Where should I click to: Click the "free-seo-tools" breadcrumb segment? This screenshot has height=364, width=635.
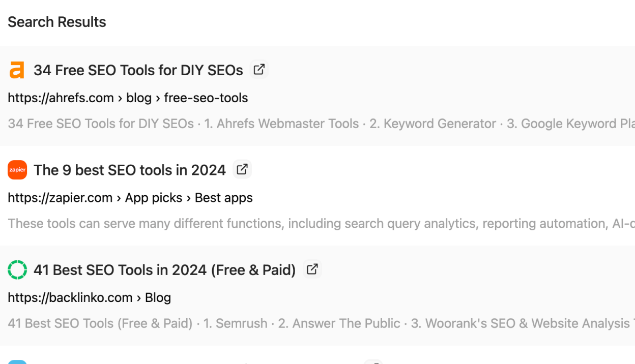tap(206, 98)
